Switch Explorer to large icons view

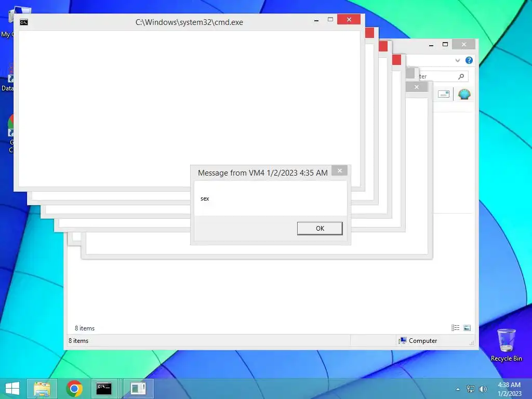[467, 328]
